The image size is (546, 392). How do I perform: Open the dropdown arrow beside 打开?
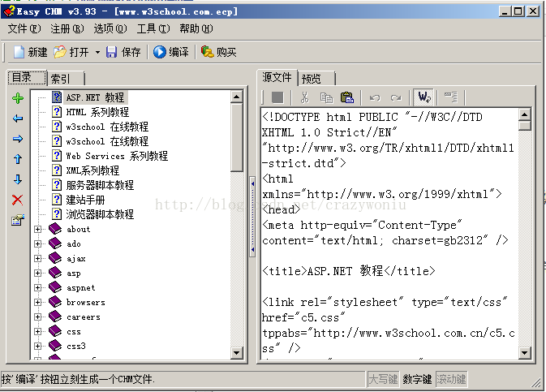[97, 52]
